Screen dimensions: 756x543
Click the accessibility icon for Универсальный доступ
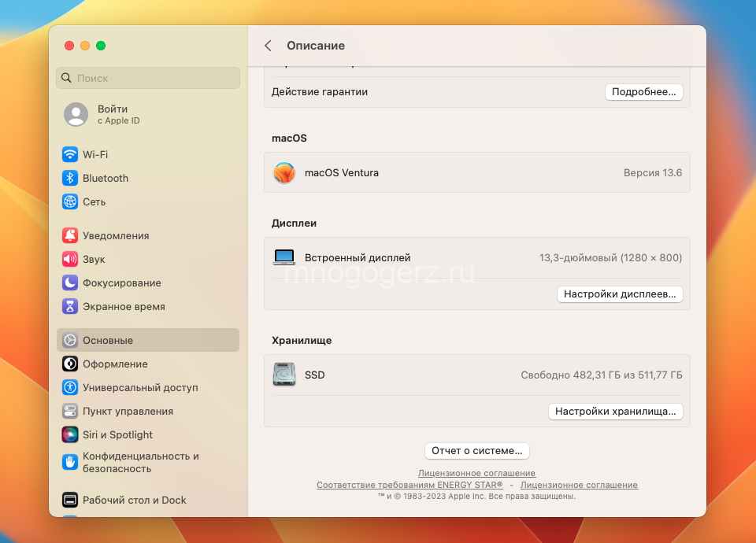[70, 387]
